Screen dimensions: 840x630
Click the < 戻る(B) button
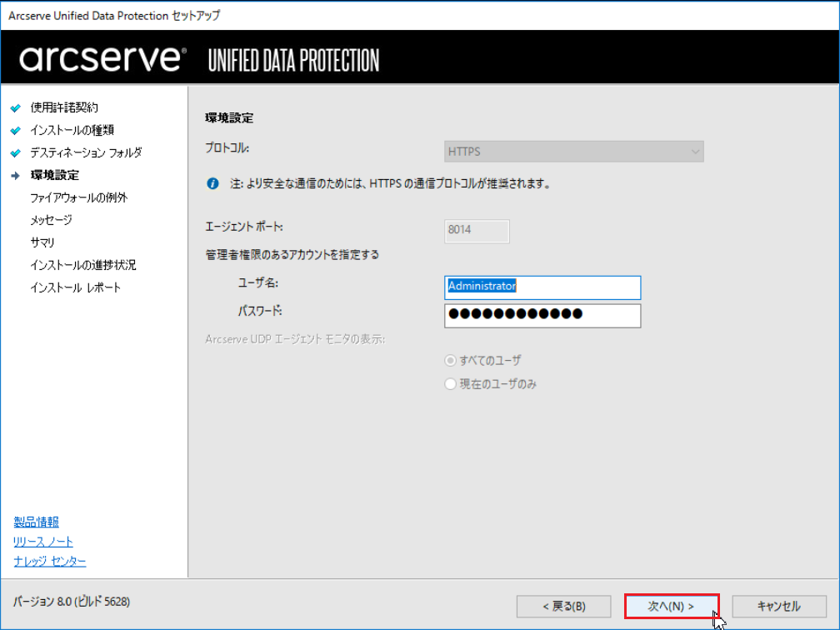coord(563,606)
